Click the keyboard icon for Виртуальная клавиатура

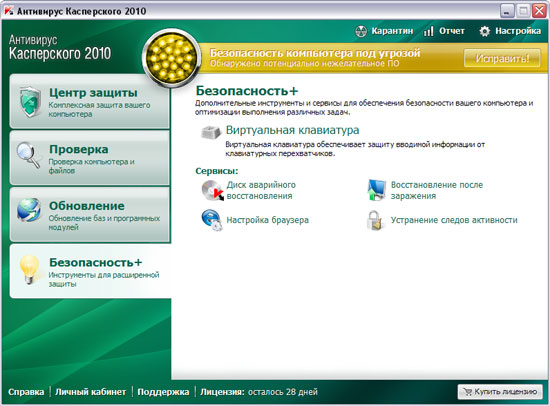point(211,132)
